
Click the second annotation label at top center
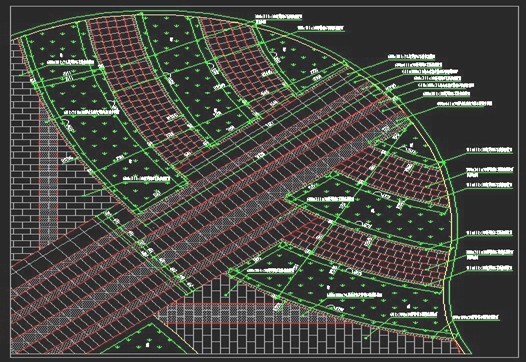(321, 29)
